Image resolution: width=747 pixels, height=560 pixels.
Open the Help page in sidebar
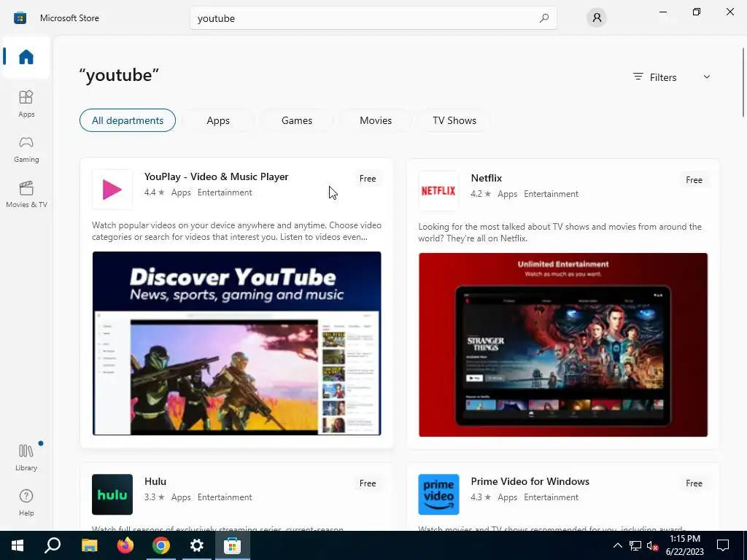coord(26,502)
